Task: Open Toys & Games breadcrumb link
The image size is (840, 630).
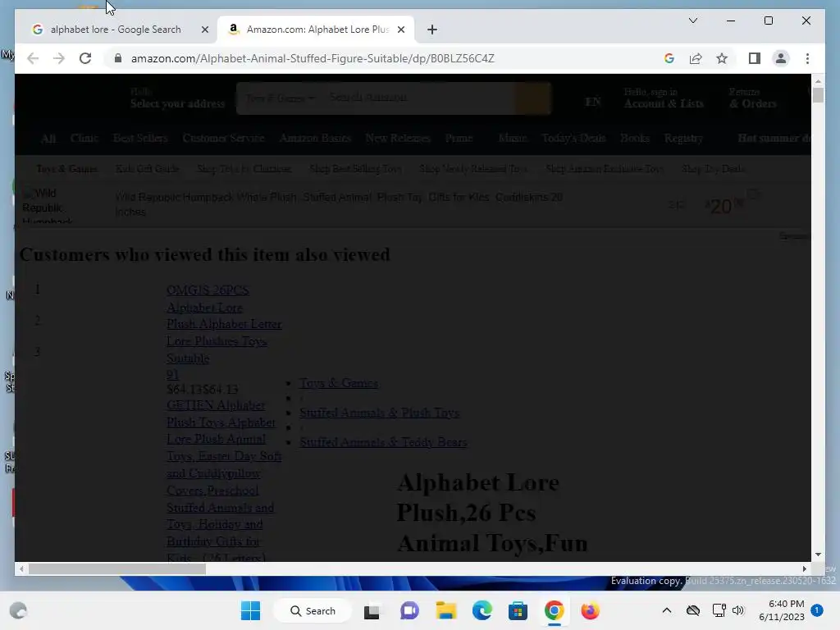Action: pyautogui.click(x=339, y=383)
